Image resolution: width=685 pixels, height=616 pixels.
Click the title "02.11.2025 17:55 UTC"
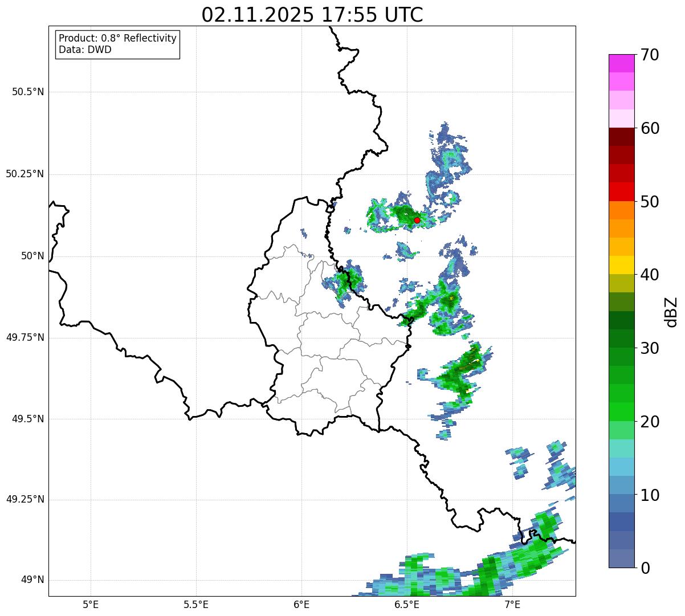(312, 14)
